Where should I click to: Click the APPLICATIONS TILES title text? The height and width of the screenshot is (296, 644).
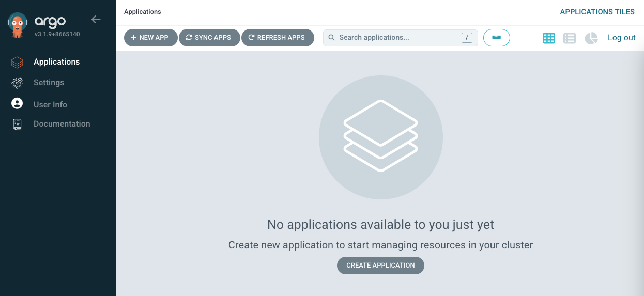tap(597, 12)
